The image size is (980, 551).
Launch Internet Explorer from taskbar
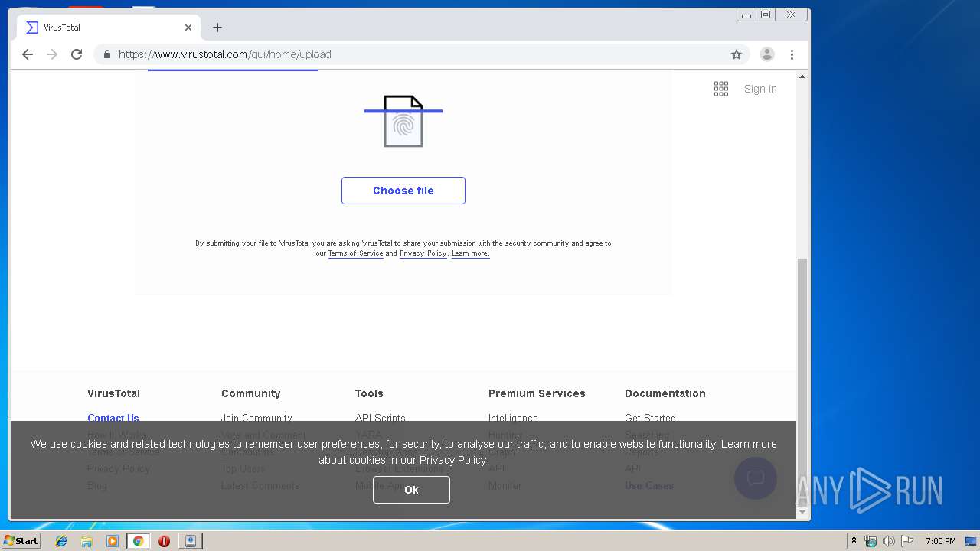[x=61, y=541]
